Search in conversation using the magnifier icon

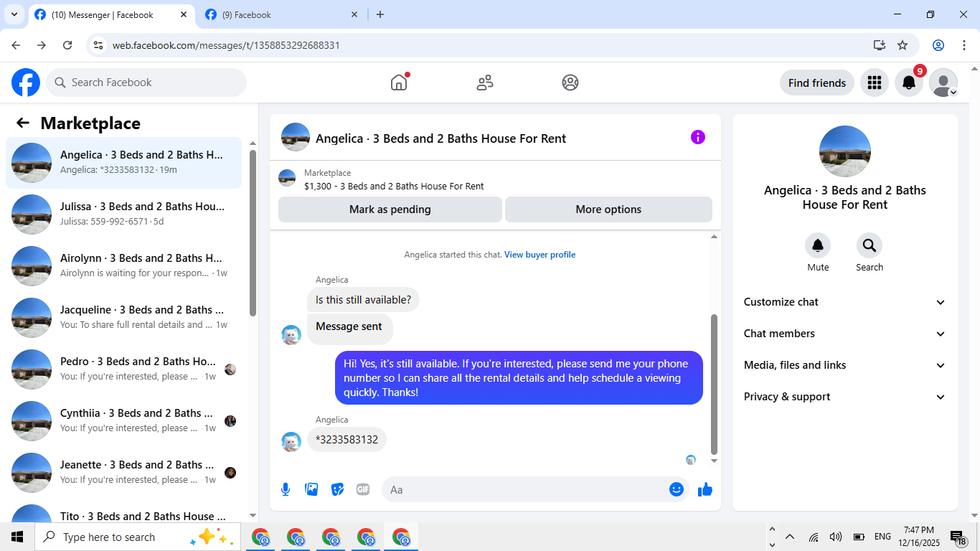pos(870,246)
